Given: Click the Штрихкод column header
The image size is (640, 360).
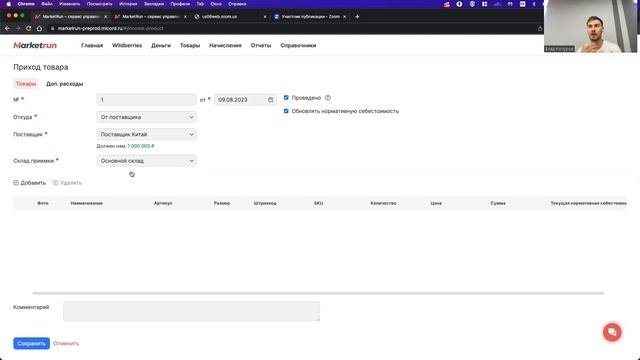Looking at the screenshot, I should click(265, 203).
